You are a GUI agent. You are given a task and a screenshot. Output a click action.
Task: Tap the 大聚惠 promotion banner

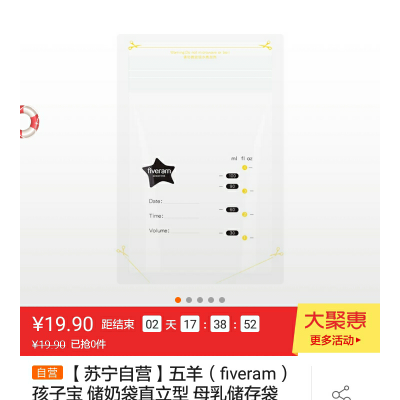[336, 328]
